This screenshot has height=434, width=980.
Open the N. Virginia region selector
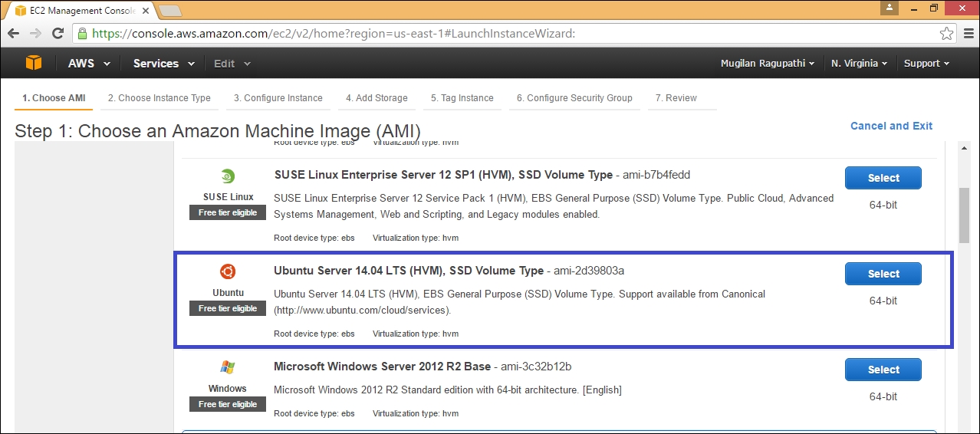(x=859, y=64)
